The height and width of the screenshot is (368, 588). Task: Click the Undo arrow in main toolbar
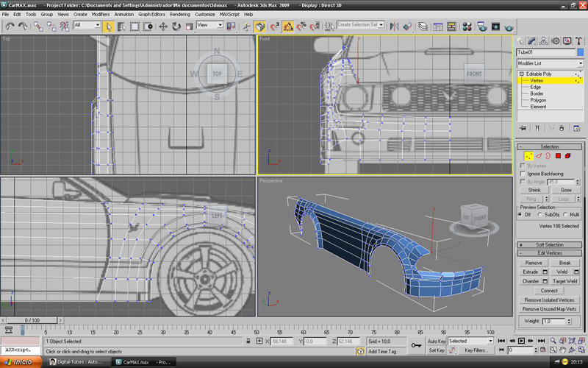pos(10,26)
